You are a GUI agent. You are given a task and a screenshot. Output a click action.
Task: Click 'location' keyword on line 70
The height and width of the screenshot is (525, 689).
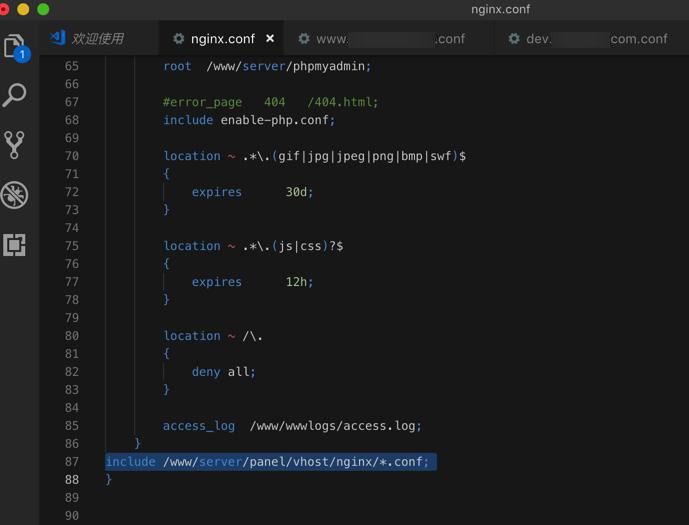(192, 156)
